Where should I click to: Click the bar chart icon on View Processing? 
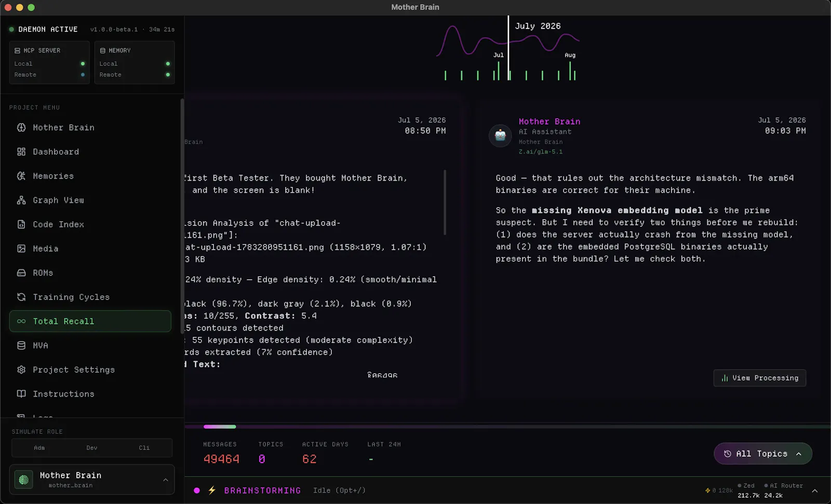[x=725, y=378]
